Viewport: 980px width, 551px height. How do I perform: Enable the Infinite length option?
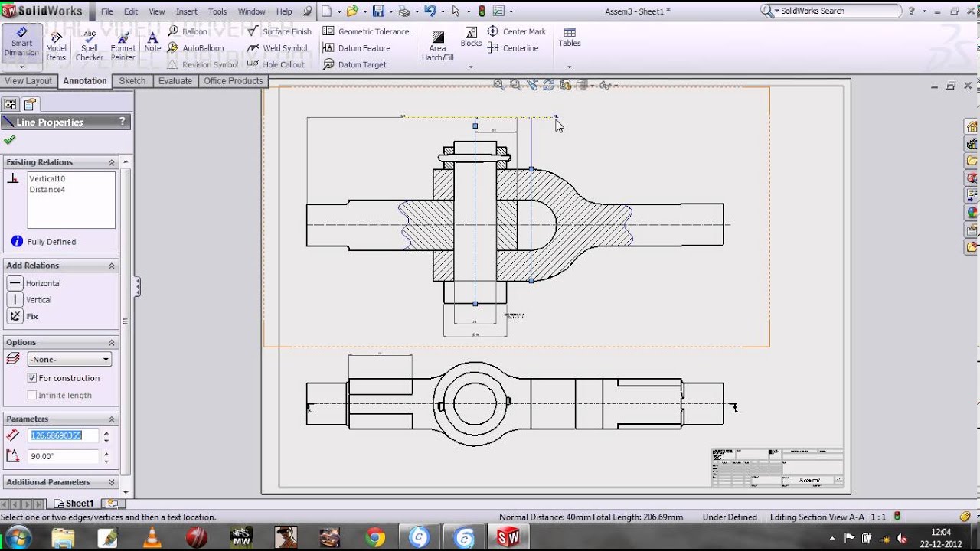[x=31, y=395]
